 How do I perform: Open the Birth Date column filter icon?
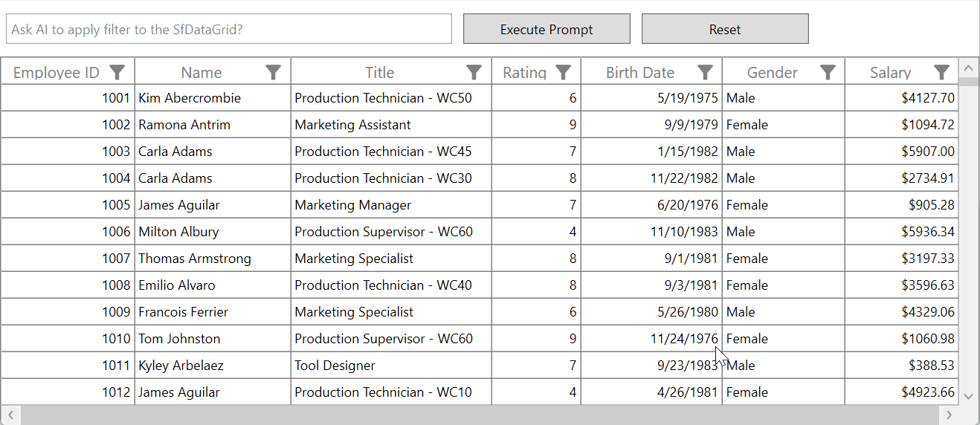[706, 72]
